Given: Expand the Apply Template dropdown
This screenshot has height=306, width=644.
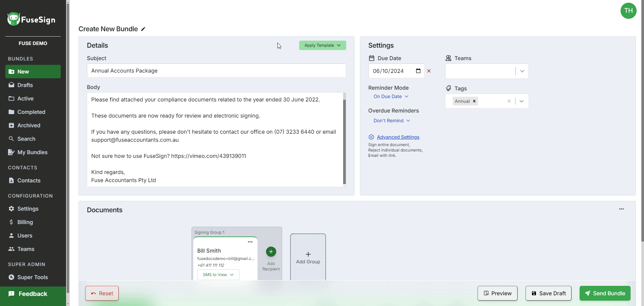Looking at the screenshot, I should 322,45.
